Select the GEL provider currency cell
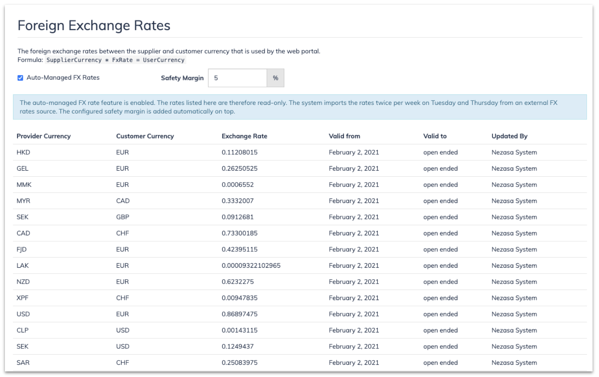599x377 pixels. [x=23, y=168]
